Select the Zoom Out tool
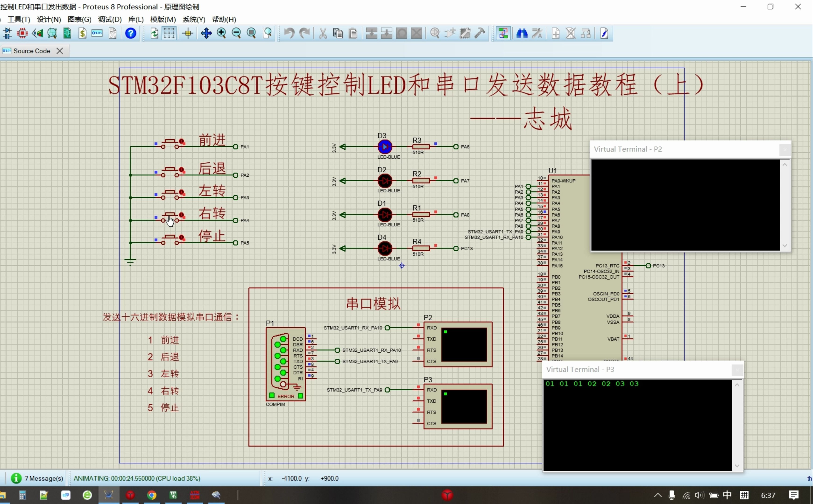 click(237, 33)
